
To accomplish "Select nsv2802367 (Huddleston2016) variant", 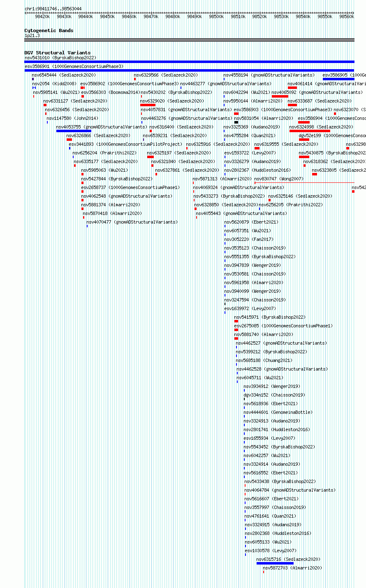I will click(x=257, y=170).
